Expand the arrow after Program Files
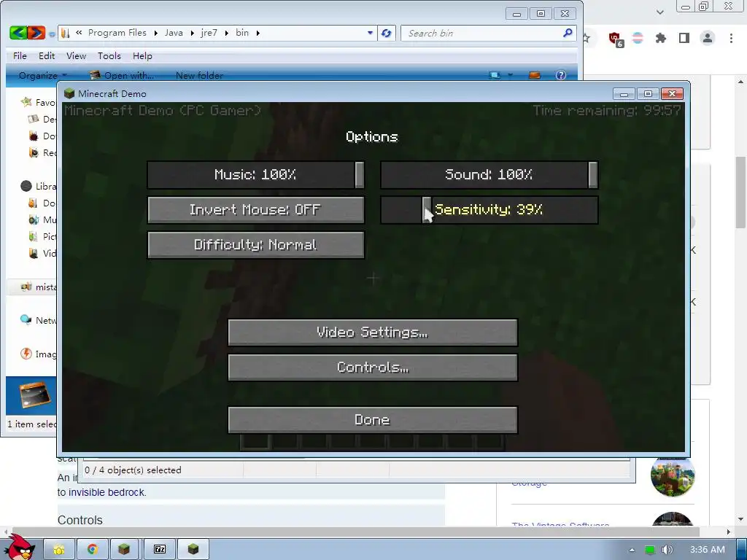 coord(156,33)
